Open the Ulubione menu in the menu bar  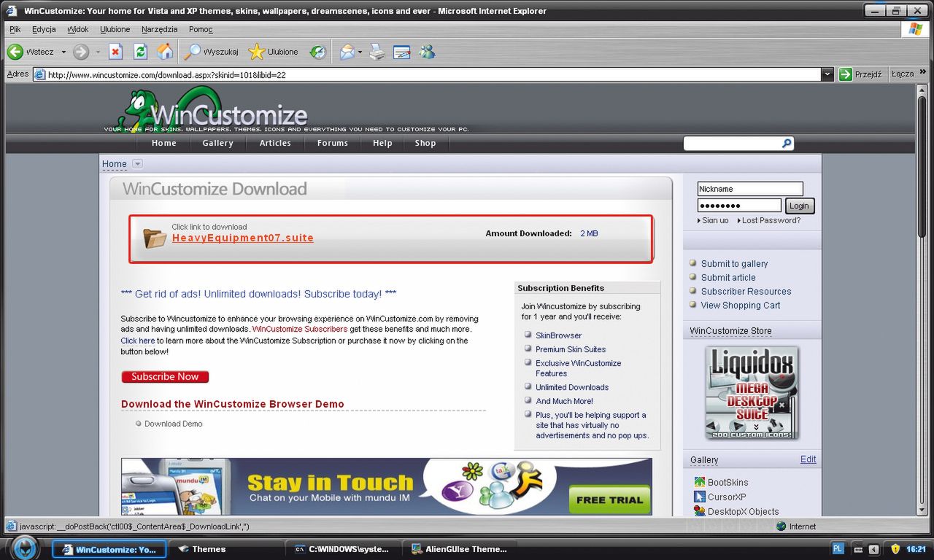tap(115, 29)
